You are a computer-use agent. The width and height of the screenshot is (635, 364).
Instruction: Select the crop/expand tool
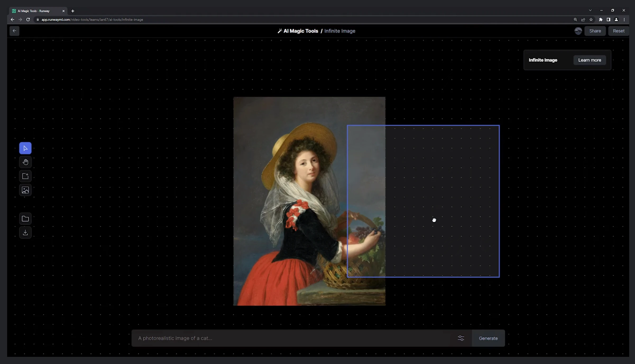click(x=25, y=176)
